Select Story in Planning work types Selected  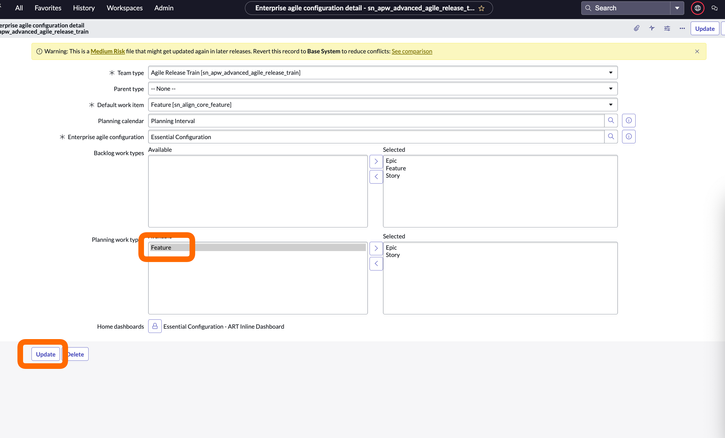[393, 255]
